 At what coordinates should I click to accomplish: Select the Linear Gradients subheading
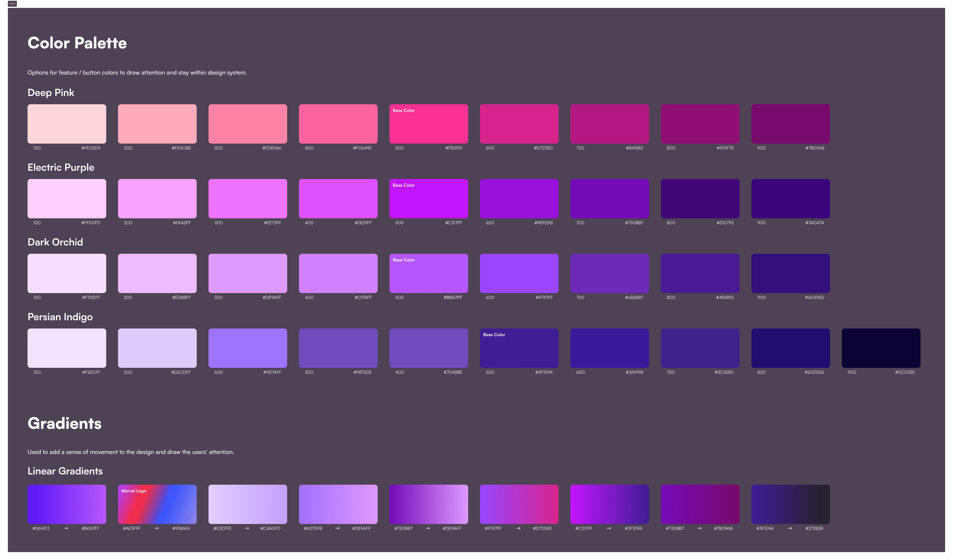click(x=65, y=471)
